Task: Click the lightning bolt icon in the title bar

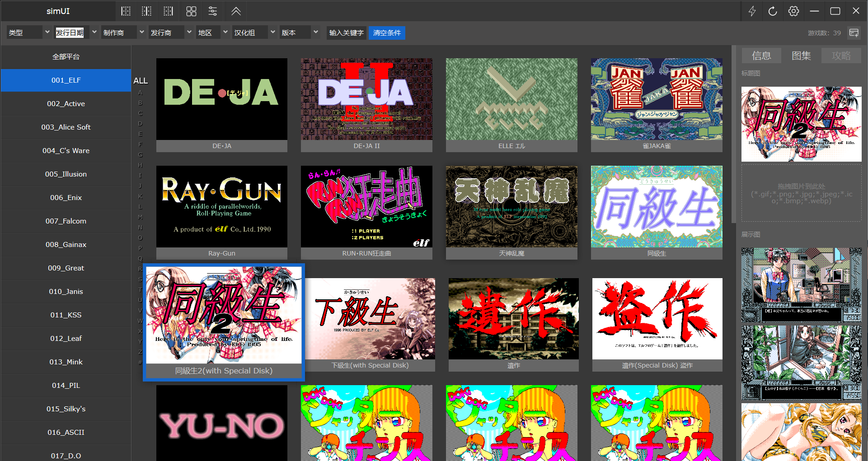Action: point(752,11)
